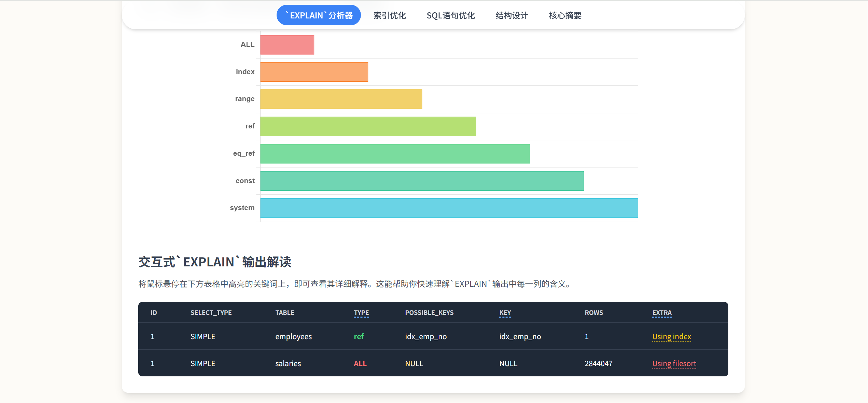Click the Using filesort link

click(674, 363)
